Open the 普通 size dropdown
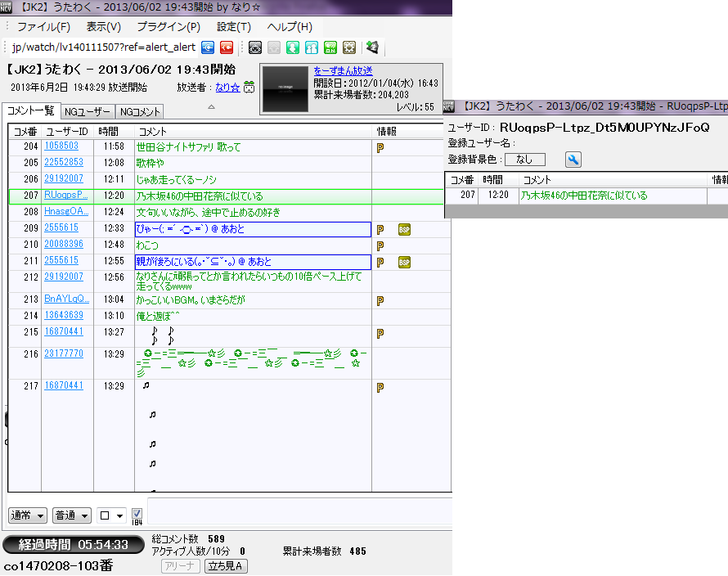The width and height of the screenshot is (728, 576). [71, 515]
